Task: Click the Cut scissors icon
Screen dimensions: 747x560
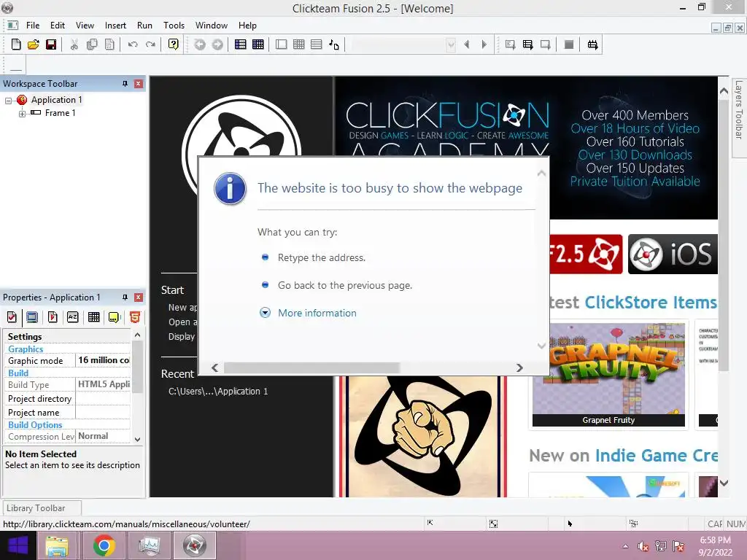Action: (74, 44)
